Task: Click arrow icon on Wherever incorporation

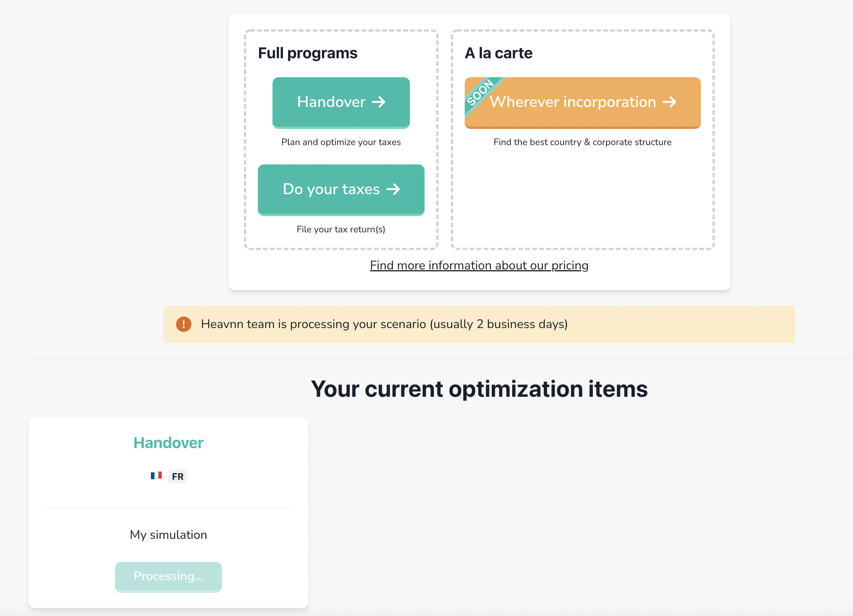Action: [x=670, y=102]
